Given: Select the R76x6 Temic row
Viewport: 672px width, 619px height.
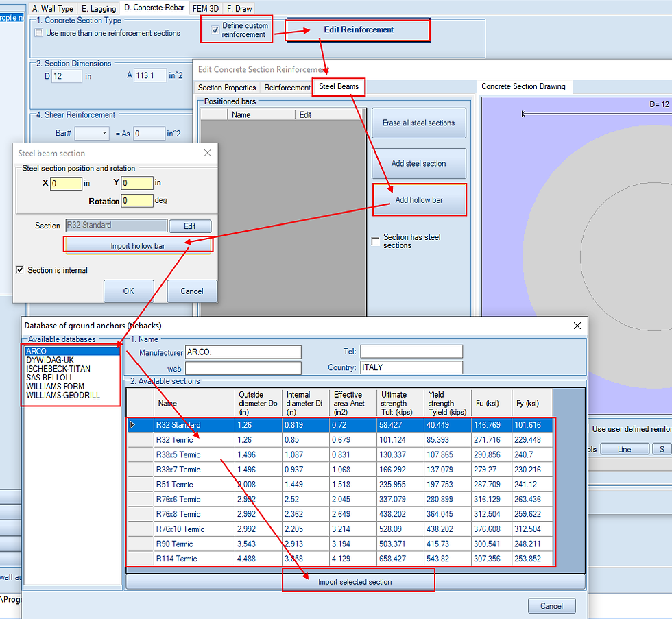Looking at the screenshot, I should click(340, 500).
